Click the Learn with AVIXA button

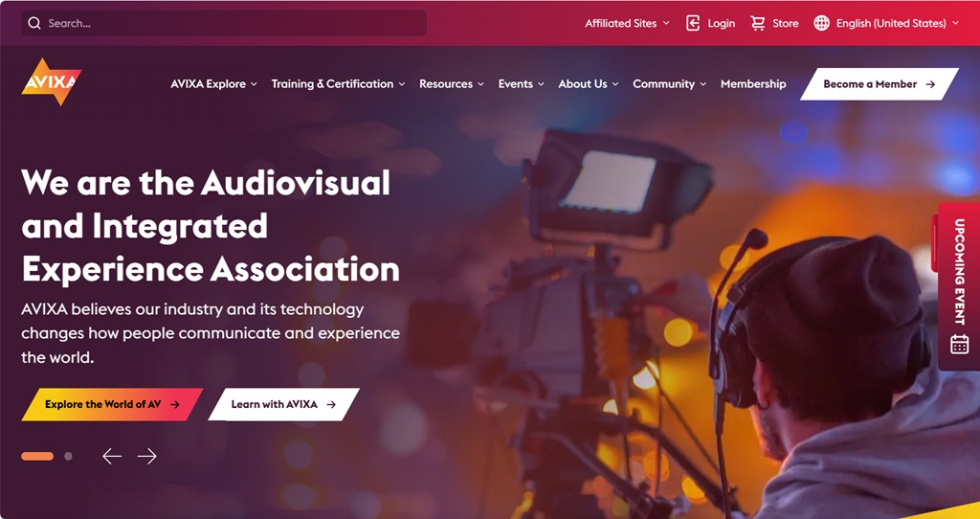click(283, 404)
